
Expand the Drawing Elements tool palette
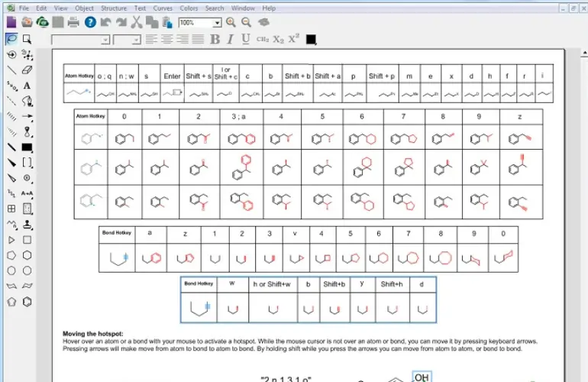click(27, 147)
